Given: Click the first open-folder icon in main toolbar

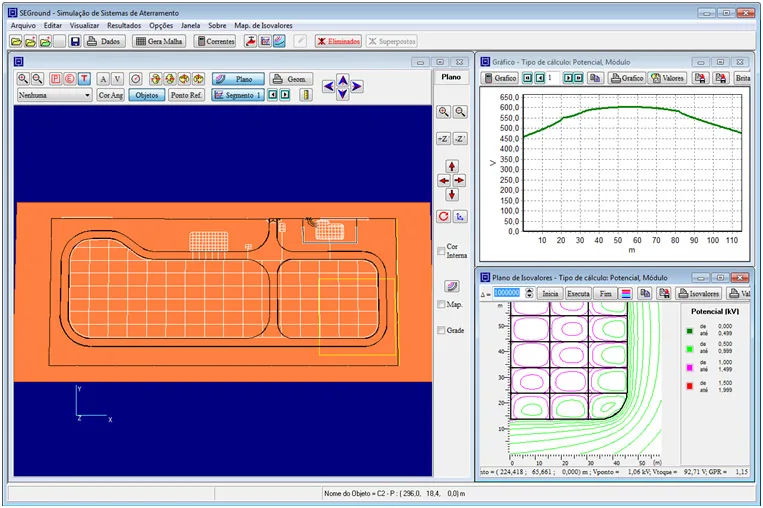Looking at the screenshot, I should pos(16,41).
